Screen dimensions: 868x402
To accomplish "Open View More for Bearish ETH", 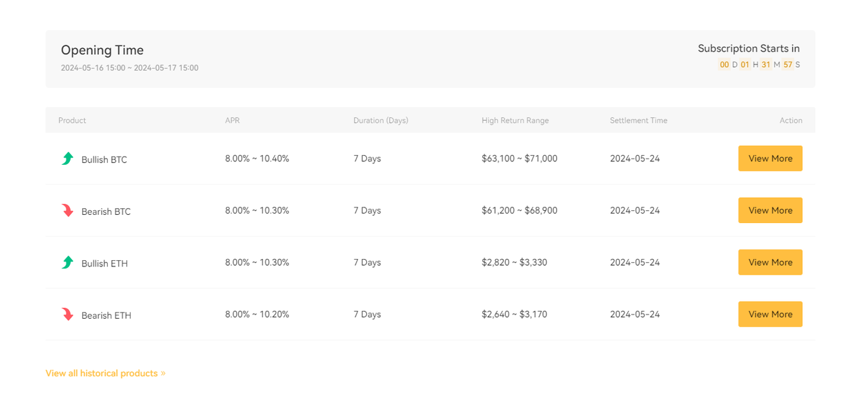I will [770, 315].
